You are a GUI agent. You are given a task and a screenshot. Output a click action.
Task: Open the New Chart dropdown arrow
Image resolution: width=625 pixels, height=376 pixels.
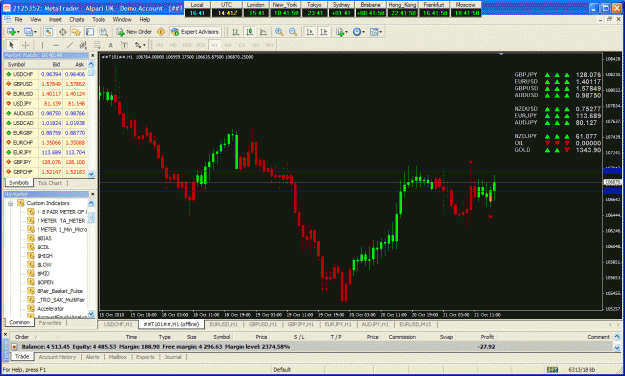pyautogui.click(x=18, y=32)
